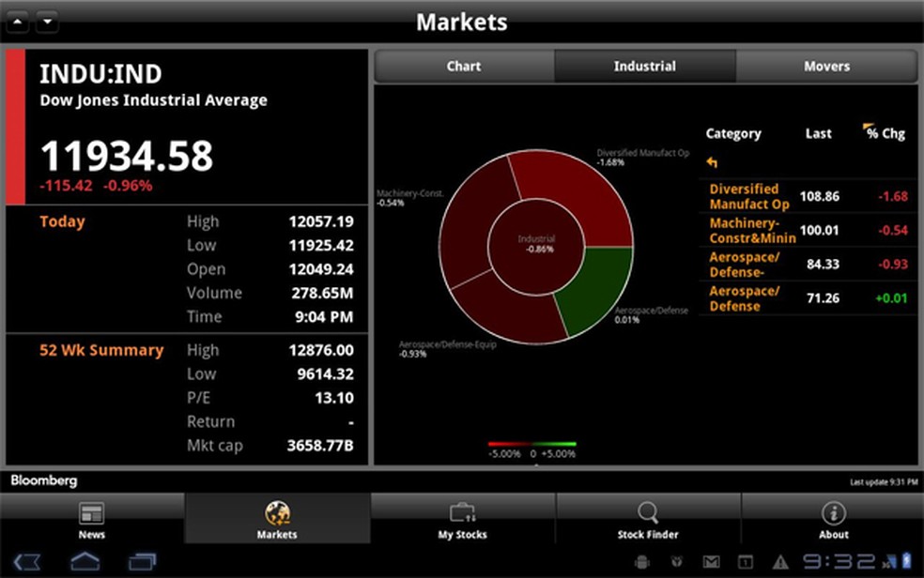Screen dimensions: 924x578
Task: Click today's High value 12057.19
Action: point(321,221)
